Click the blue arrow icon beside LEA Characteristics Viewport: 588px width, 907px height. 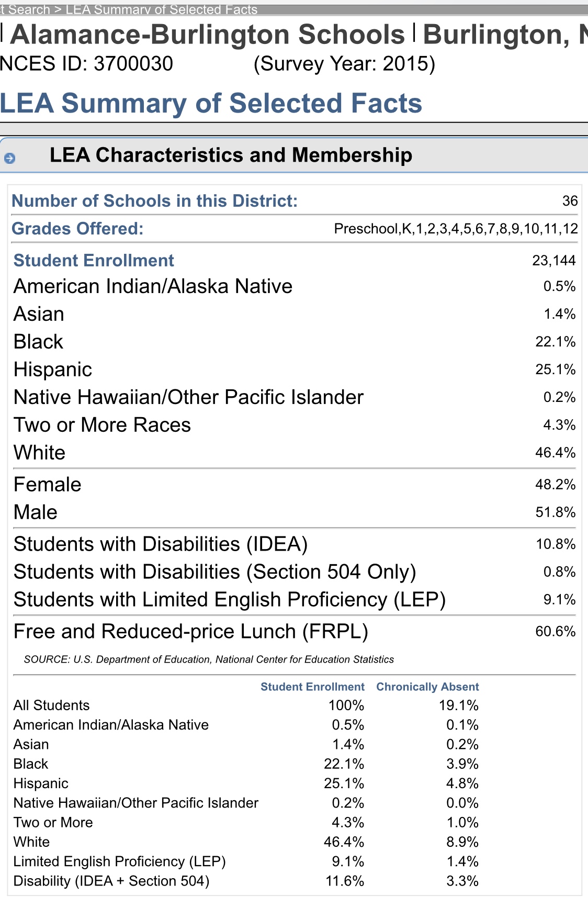pos(9,158)
